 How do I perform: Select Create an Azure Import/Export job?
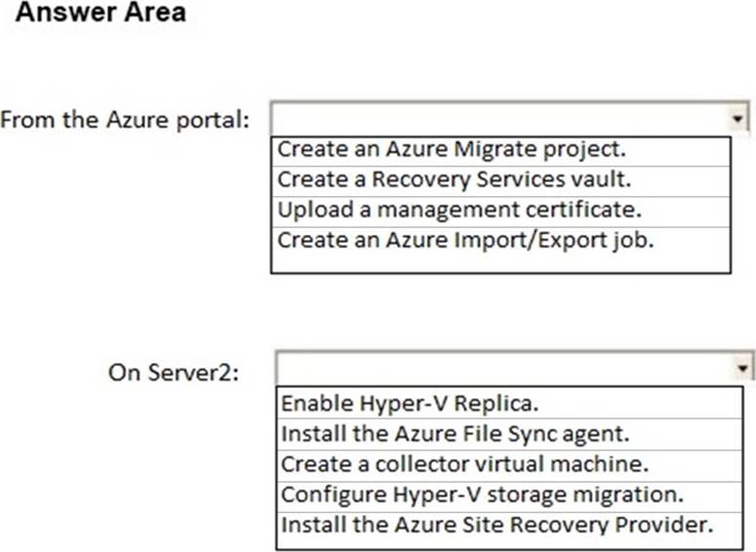465,239
